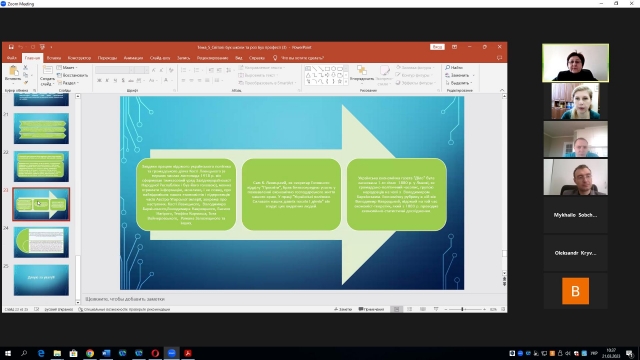The image size is (640, 360).
Task: Select slide 24 thumbnail in slide panel
Action: [x=41, y=242]
